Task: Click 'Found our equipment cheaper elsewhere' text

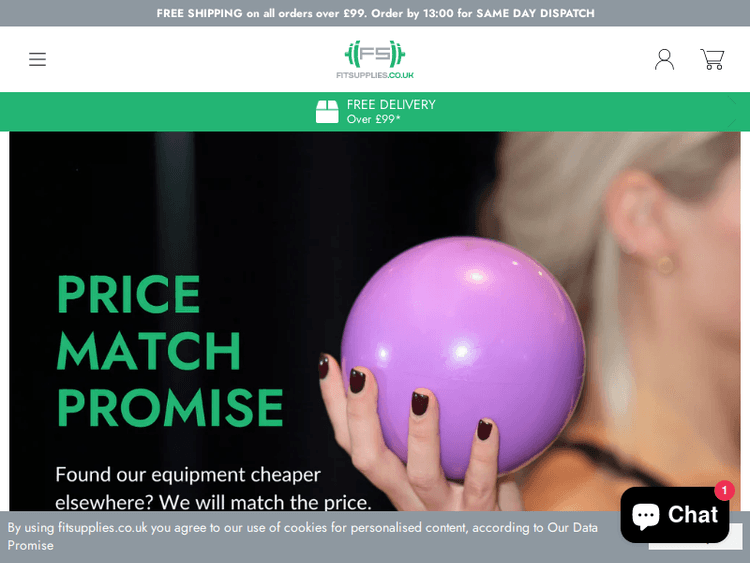Action: coord(188,475)
